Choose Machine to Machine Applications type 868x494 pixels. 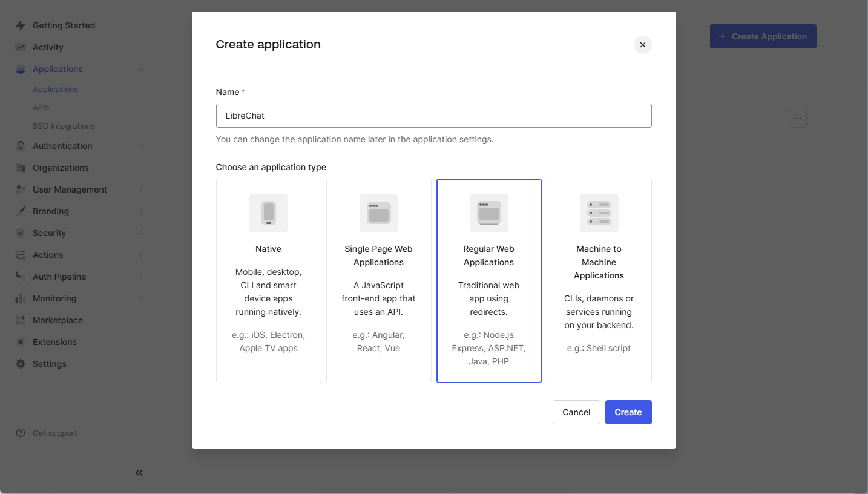coord(599,280)
